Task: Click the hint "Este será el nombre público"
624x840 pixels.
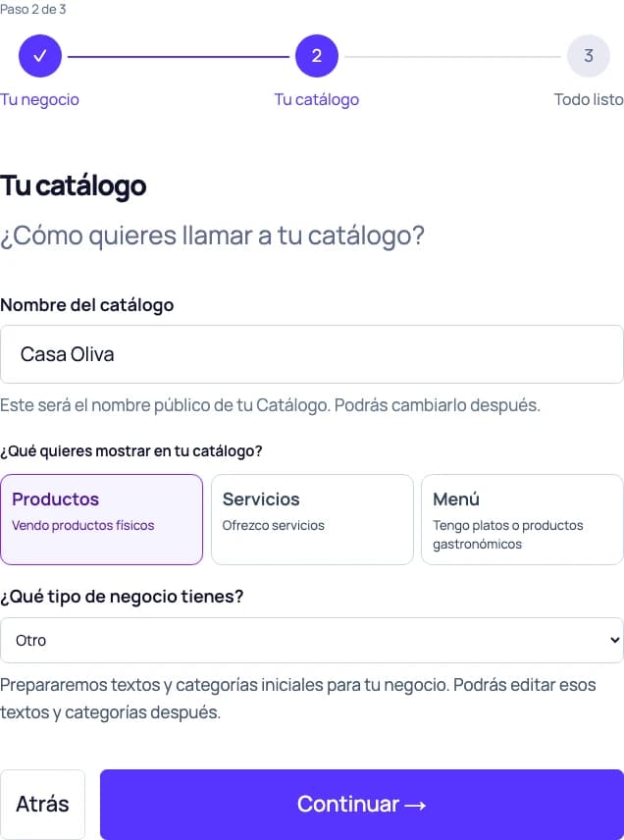Action: click(270, 405)
